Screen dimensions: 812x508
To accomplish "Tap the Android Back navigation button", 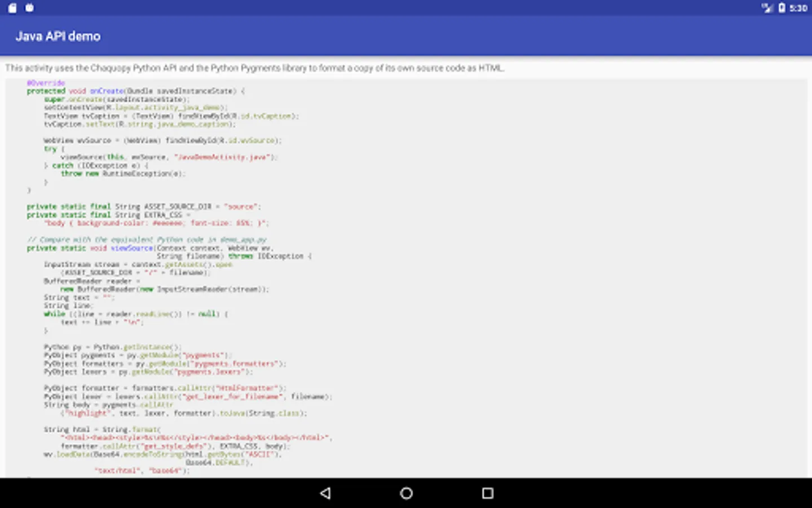I will click(325, 493).
